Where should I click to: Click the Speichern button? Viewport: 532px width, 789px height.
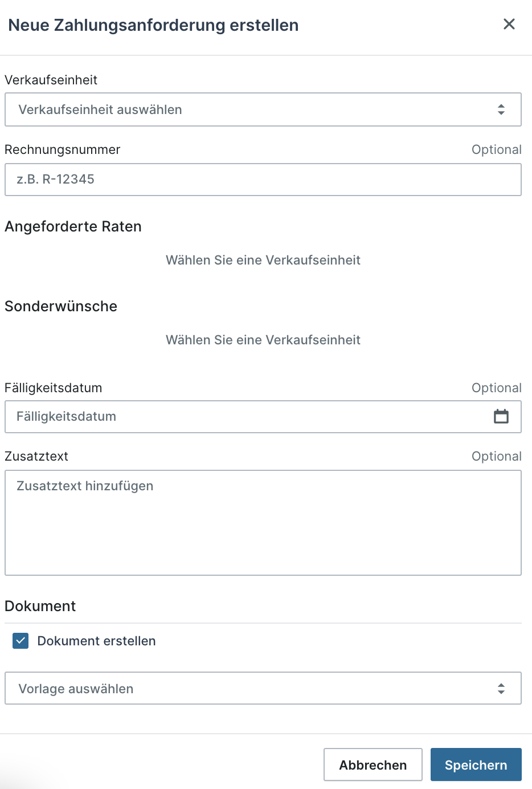tap(476, 764)
